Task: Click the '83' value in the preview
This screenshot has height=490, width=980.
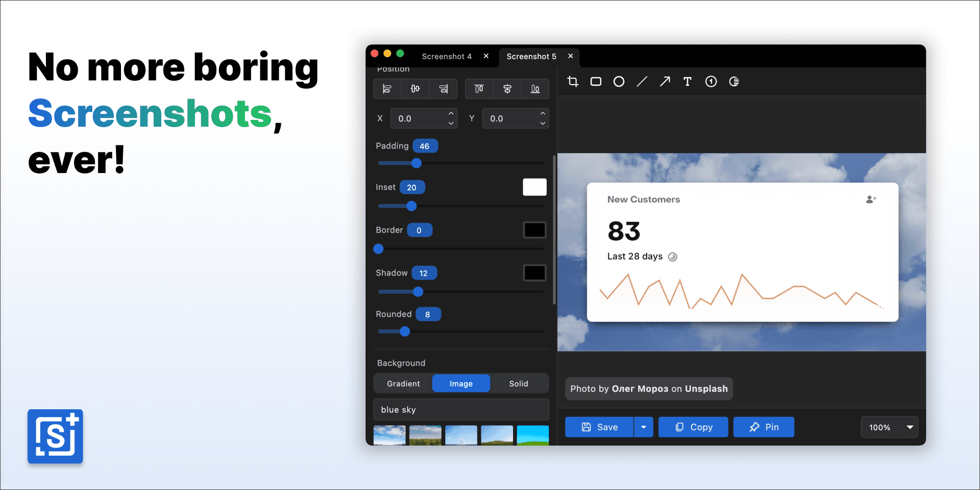Action: click(624, 231)
